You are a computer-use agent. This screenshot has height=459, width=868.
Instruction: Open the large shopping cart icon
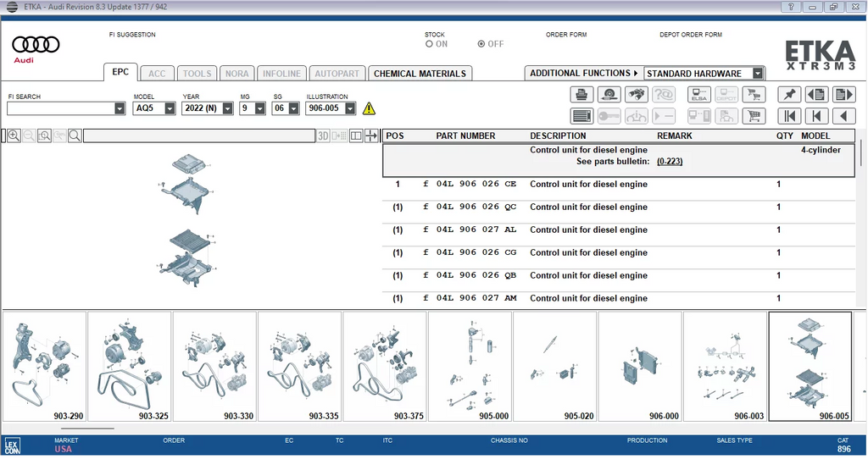(x=754, y=116)
